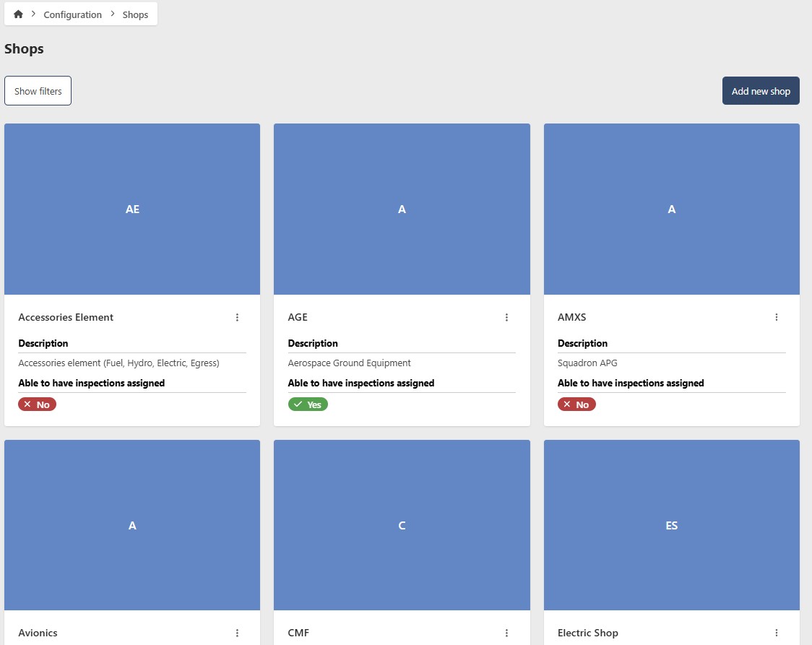Click the No badge on AMXS card
The height and width of the screenshot is (645, 812).
[576, 404]
